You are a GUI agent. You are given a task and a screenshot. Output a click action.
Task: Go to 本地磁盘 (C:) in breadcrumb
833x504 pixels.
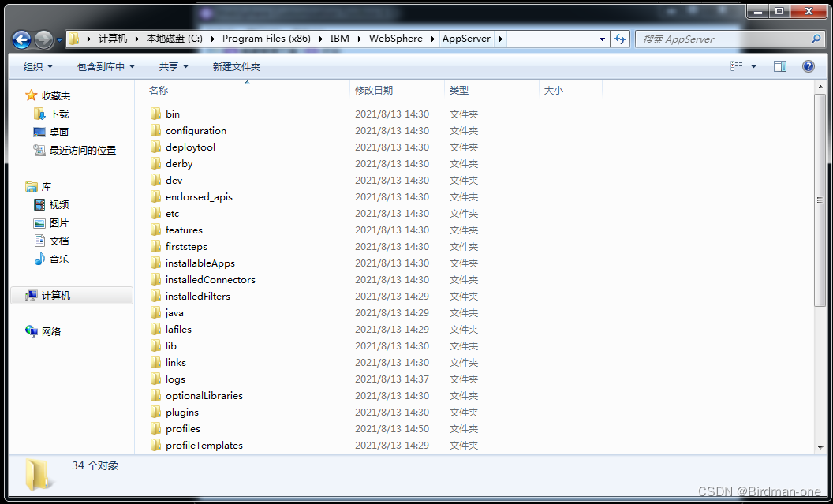[174, 39]
